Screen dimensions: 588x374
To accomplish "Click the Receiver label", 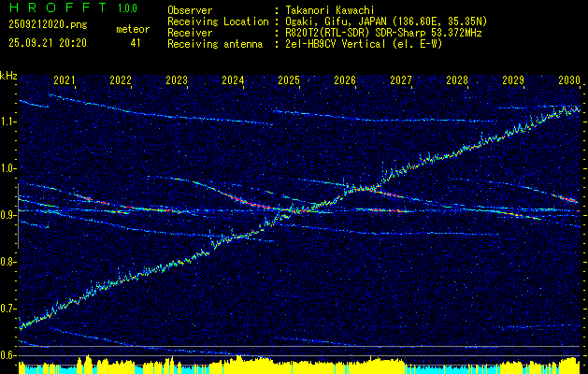I will point(190,33).
